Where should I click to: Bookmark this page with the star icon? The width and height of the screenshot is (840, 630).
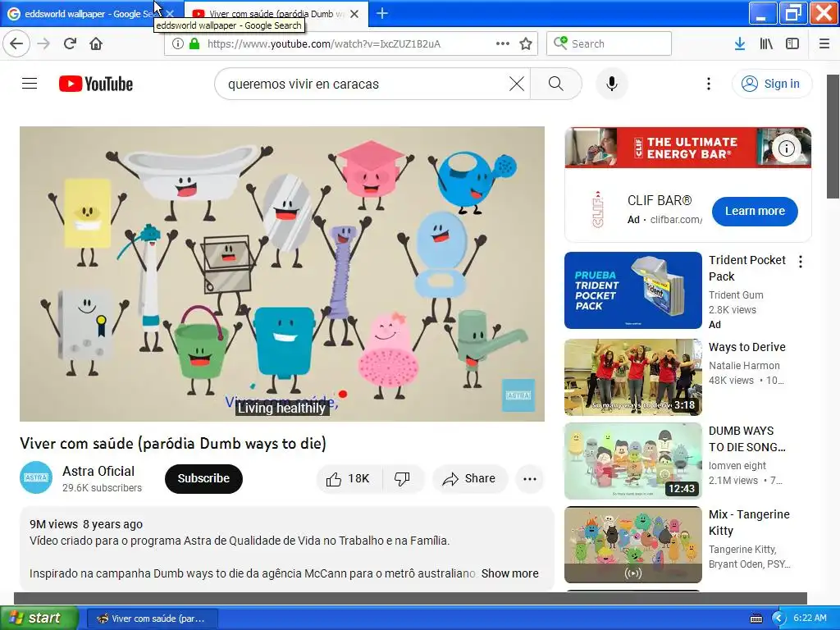point(526,43)
